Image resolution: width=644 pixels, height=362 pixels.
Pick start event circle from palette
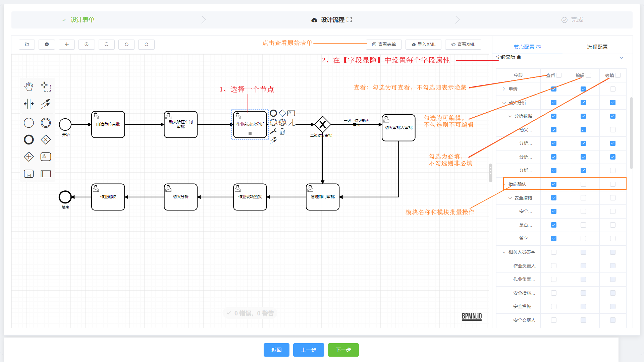[x=29, y=123]
